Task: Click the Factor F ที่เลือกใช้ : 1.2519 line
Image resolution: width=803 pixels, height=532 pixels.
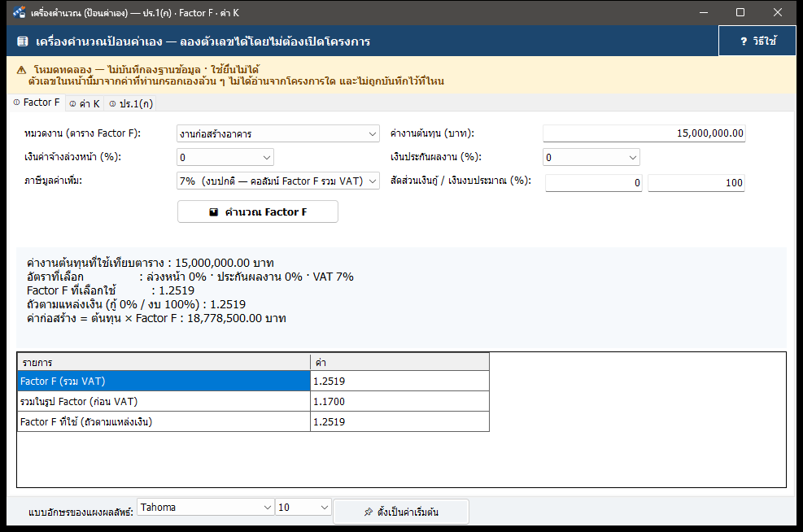Action: coord(111,291)
